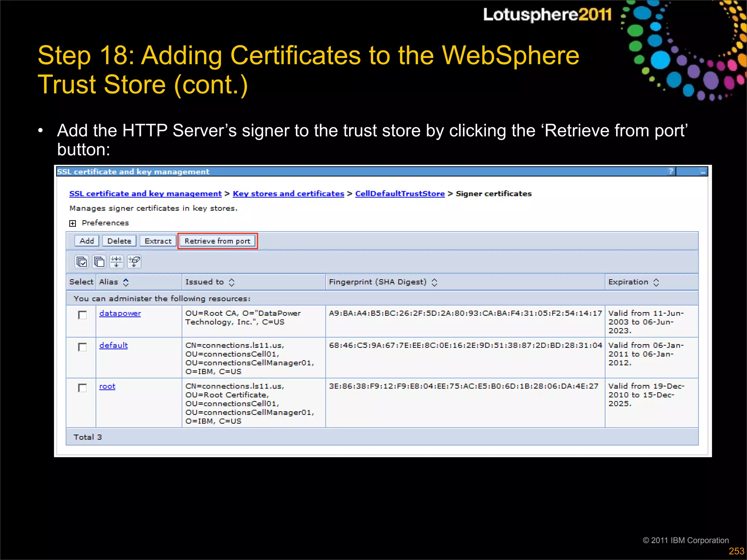747x560 pixels.
Task: Clear the filter value icon
Action: click(x=134, y=261)
